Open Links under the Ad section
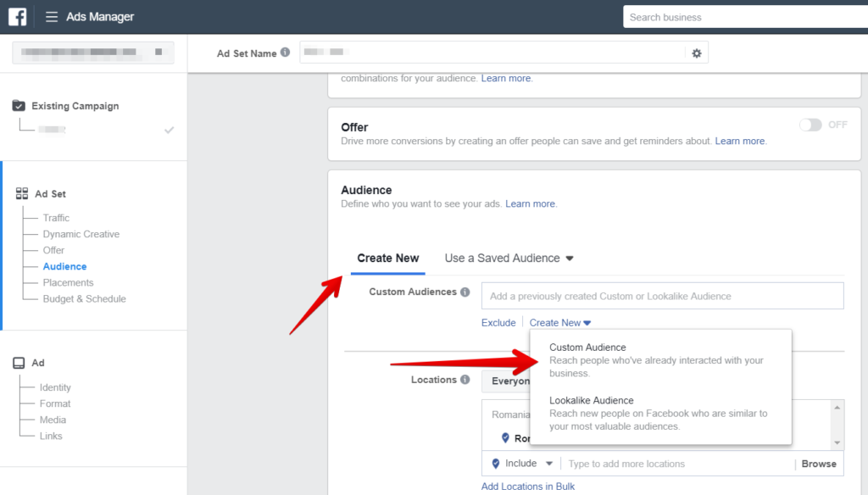868x495 pixels. pos(51,436)
